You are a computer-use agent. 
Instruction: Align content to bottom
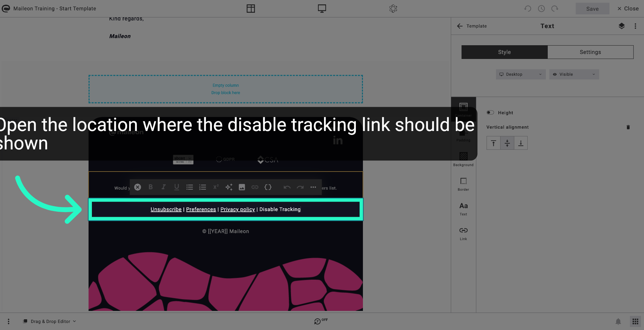click(521, 143)
